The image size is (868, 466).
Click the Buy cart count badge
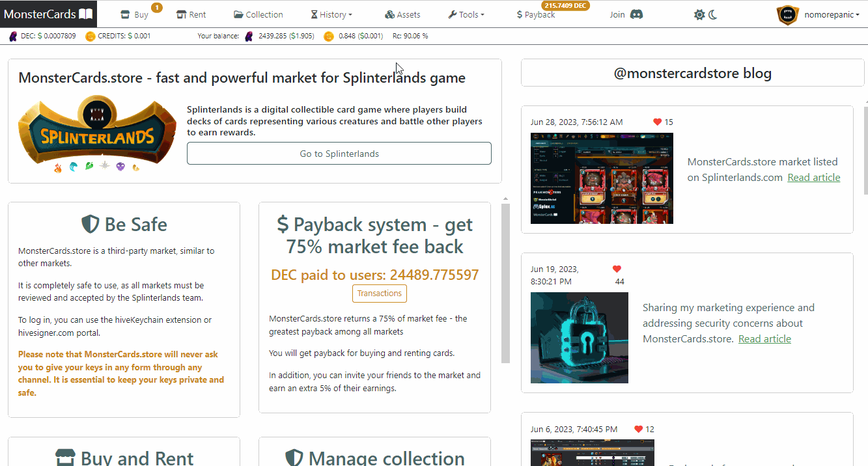coord(157,7)
